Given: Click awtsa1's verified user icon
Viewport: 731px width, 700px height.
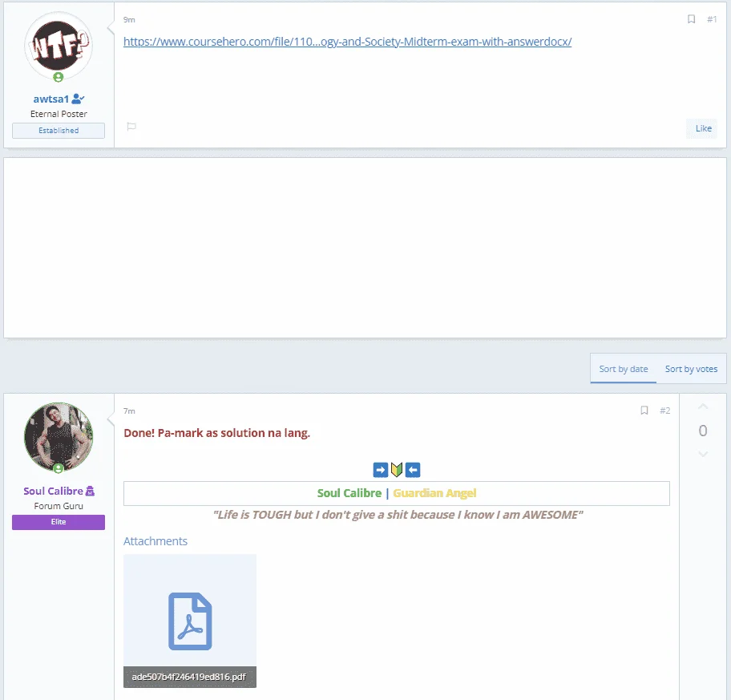Looking at the screenshot, I should 78,99.
